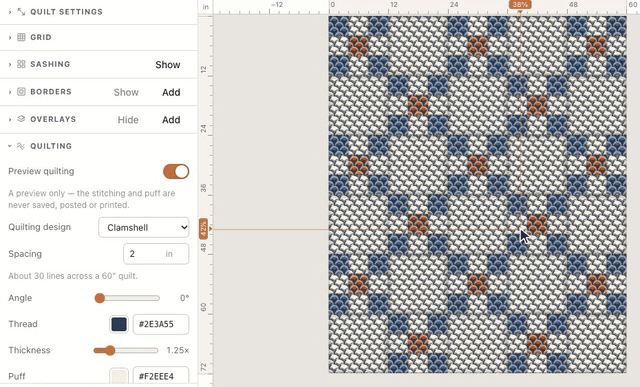Hide the Overlays
640x387 pixels.
coord(128,120)
